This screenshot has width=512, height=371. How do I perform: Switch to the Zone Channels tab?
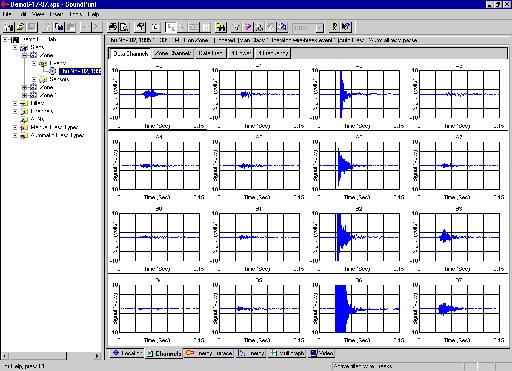173,53
